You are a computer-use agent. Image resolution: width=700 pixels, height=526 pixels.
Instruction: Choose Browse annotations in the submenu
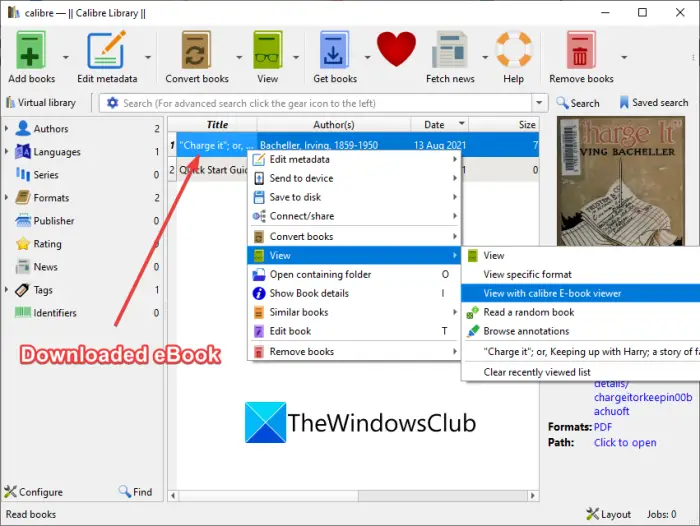(581, 331)
